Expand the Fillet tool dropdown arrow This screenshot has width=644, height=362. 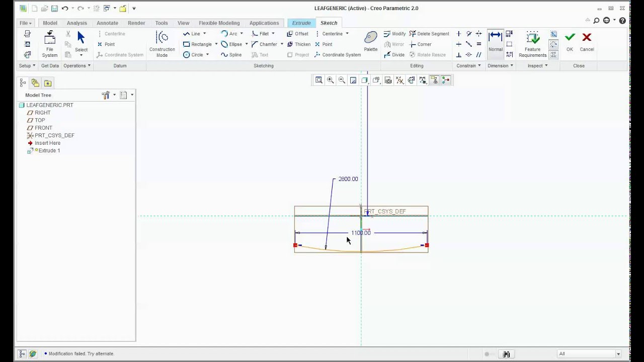coord(273,34)
